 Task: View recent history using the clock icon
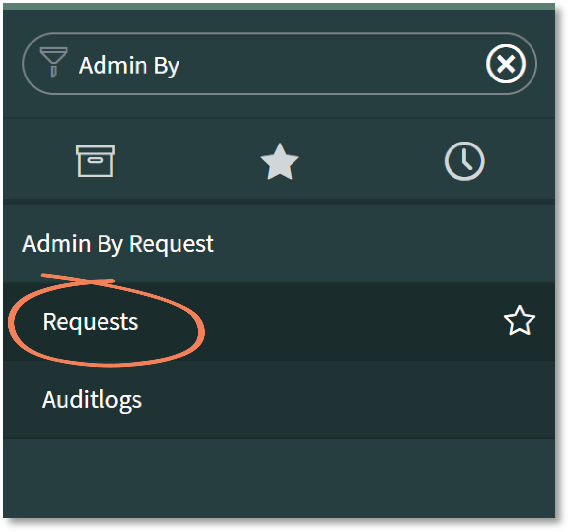coord(464,161)
